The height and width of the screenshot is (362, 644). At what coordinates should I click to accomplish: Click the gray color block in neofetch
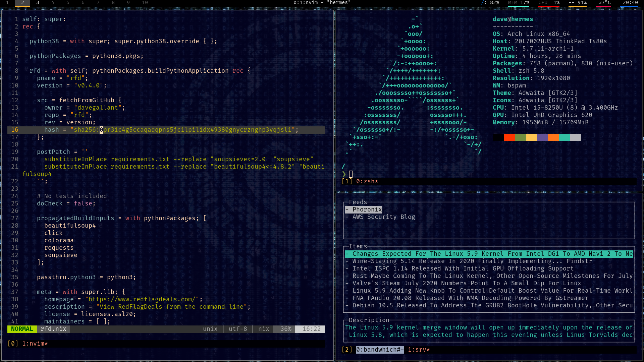pos(576,137)
